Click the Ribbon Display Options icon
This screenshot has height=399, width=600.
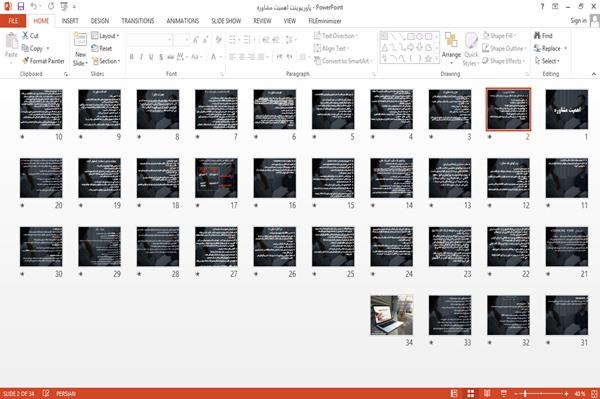[x=555, y=7]
